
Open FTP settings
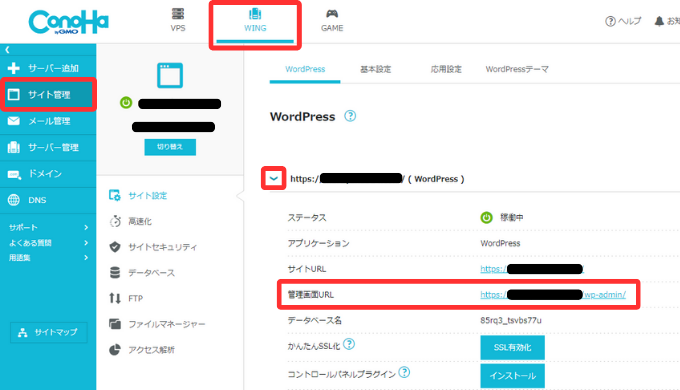[x=135, y=298]
